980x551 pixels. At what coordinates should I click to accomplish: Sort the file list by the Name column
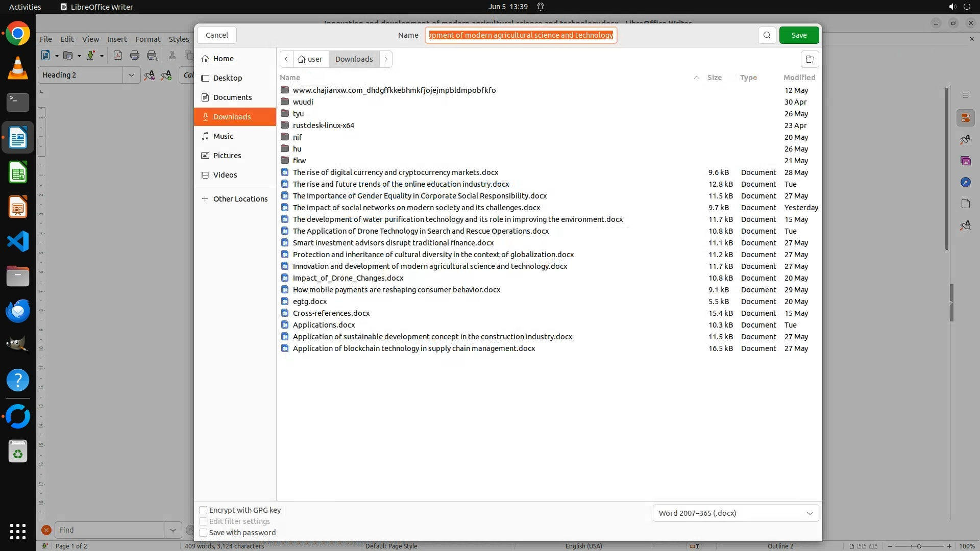(x=290, y=78)
